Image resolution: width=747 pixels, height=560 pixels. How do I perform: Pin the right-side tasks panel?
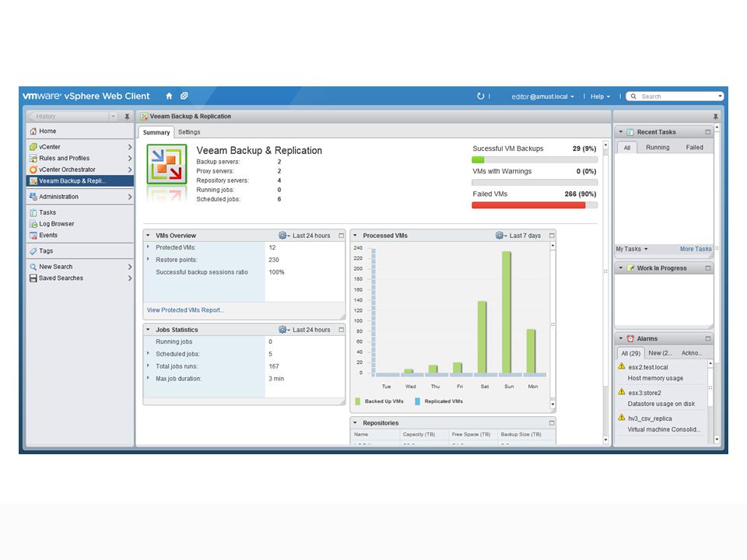click(716, 116)
